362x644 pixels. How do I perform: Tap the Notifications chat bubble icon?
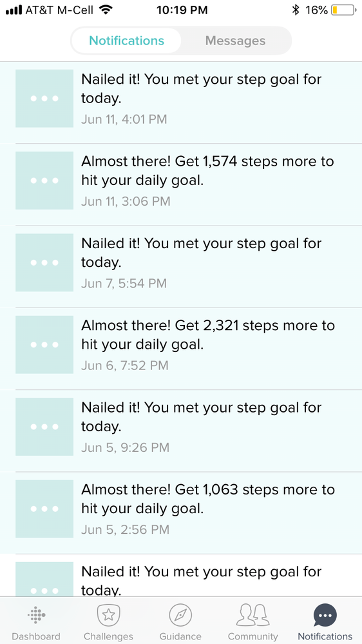325,615
